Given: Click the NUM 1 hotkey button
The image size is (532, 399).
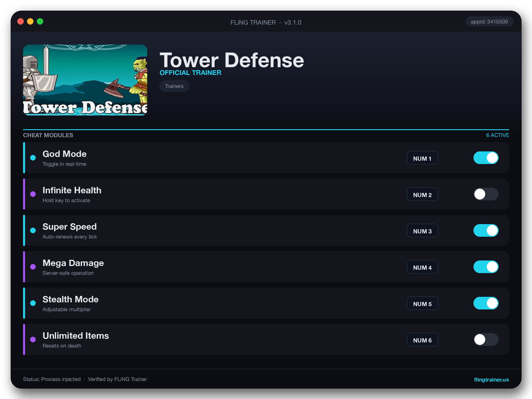Looking at the screenshot, I should (422, 158).
